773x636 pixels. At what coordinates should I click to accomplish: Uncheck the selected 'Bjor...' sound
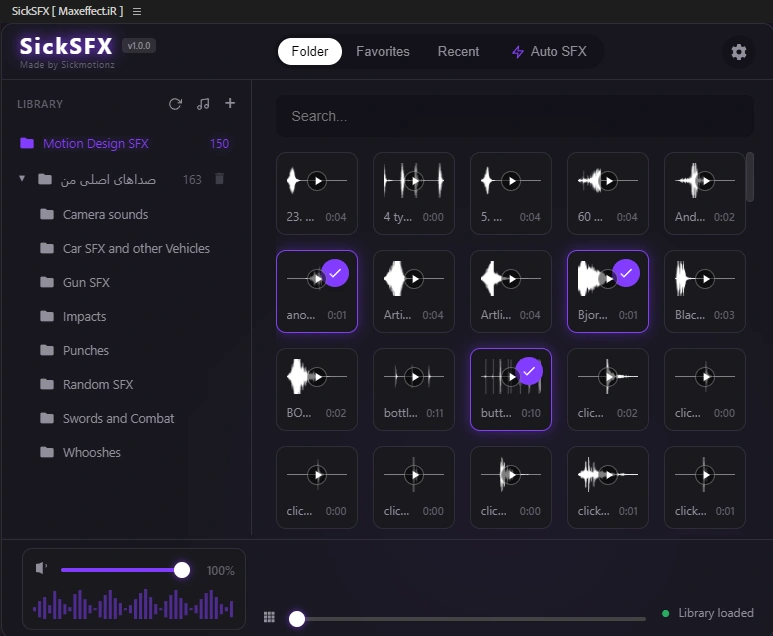click(x=626, y=273)
